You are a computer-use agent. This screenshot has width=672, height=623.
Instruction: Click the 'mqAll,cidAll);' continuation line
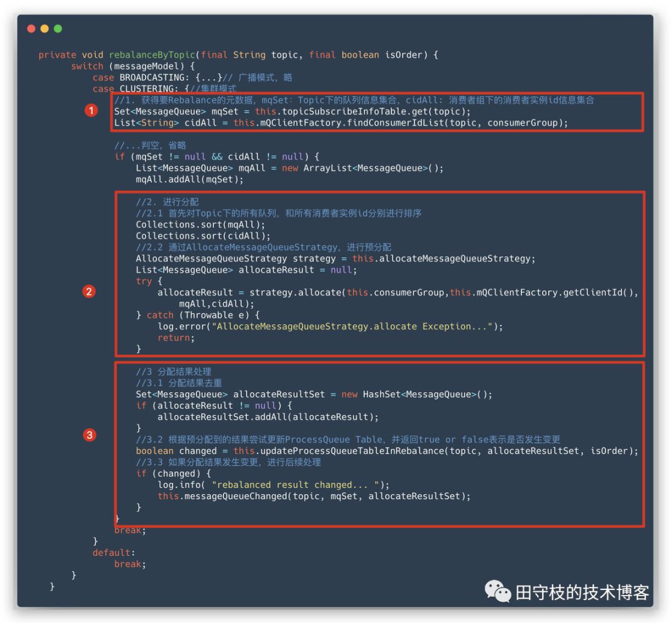tap(217, 304)
